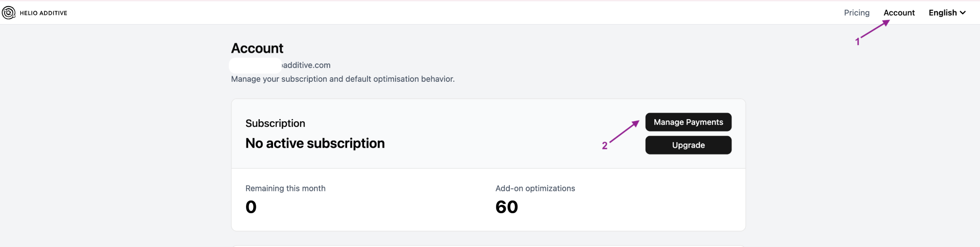This screenshot has height=247, width=980.
Task: Click the account email address ending additive.com
Action: [281, 65]
